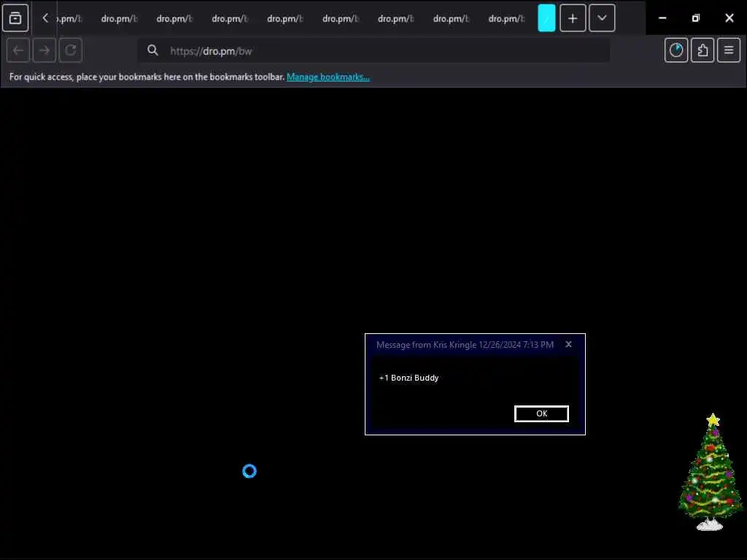The width and height of the screenshot is (747, 560).
Task: Open the Extensions puzzle icon
Action: [703, 50]
